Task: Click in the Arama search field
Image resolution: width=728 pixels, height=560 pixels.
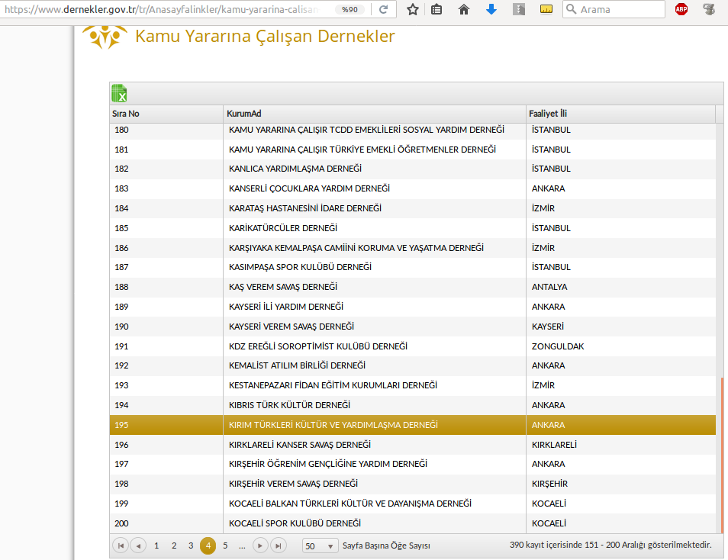Action: point(620,10)
